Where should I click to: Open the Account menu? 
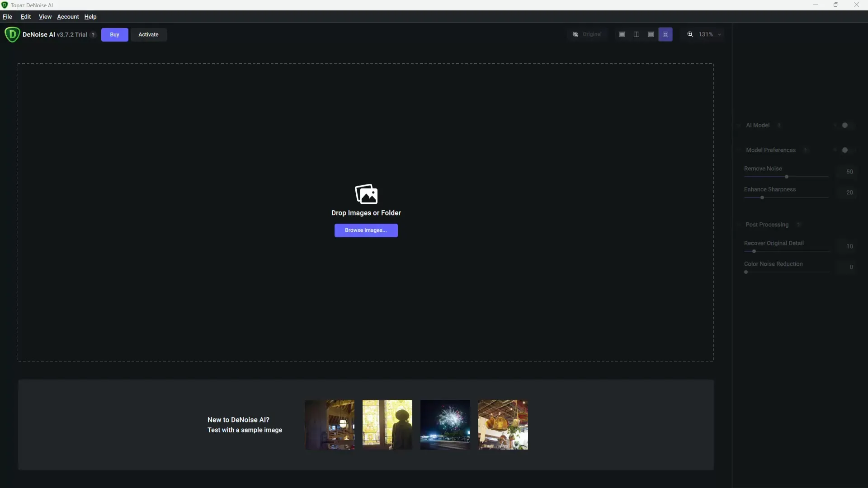(68, 17)
